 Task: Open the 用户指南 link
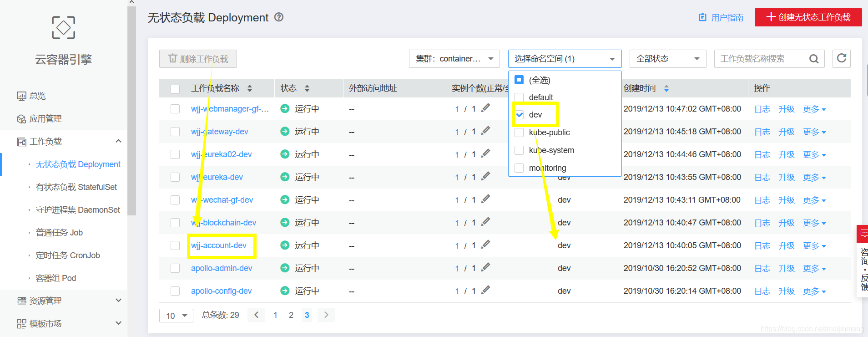721,17
